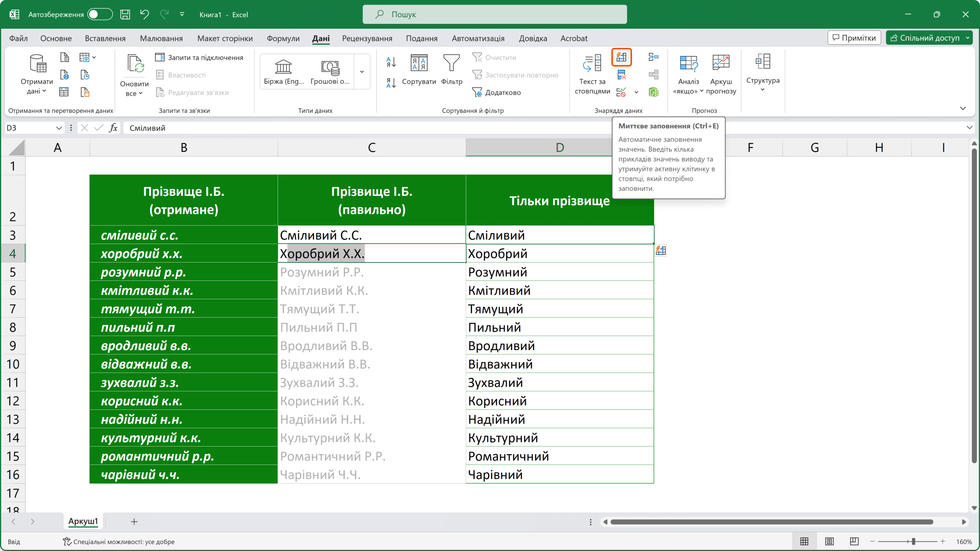This screenshot has height=551, width=980.
Task: Open the Formulas tab
Action: (x=283, y=38)
